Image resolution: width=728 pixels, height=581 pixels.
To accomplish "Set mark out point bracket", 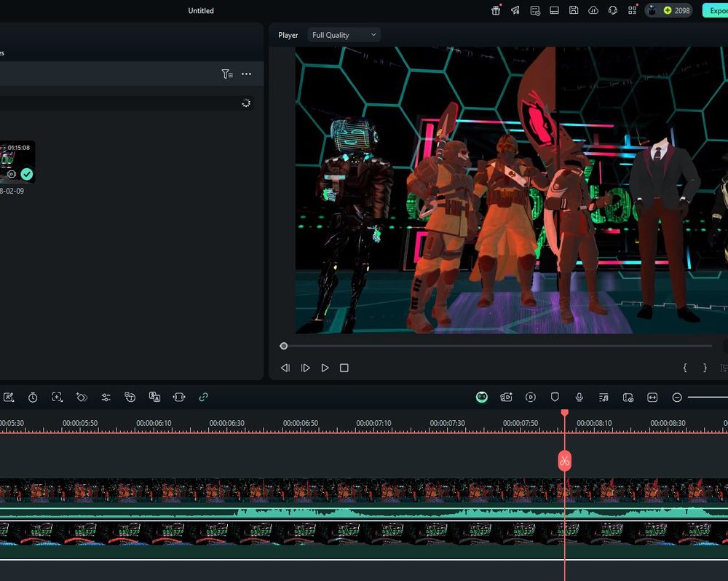I will [705, 368].
